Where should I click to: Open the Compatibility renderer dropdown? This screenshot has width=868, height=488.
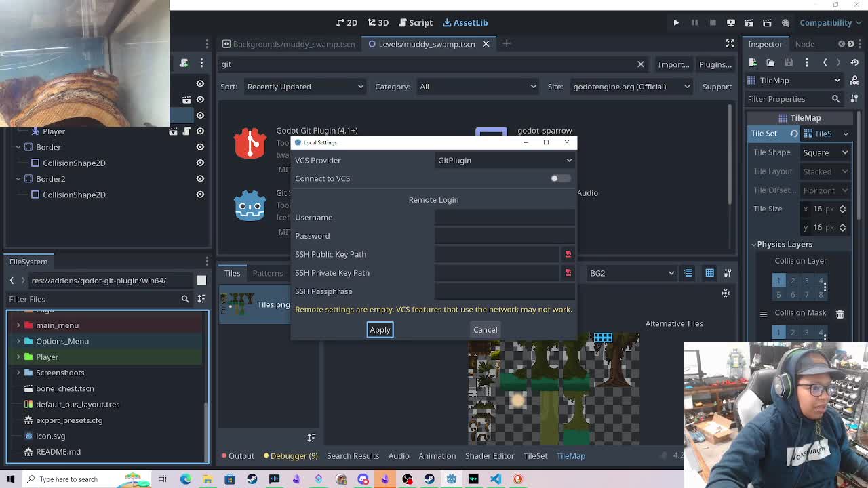click(830, 22)
